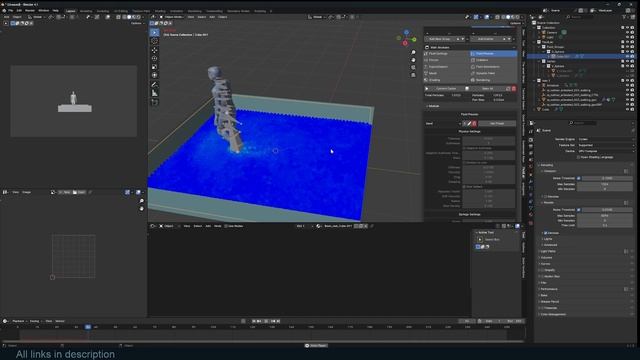Adjust Viewport Noise Threshold value slider

point(607,178)
